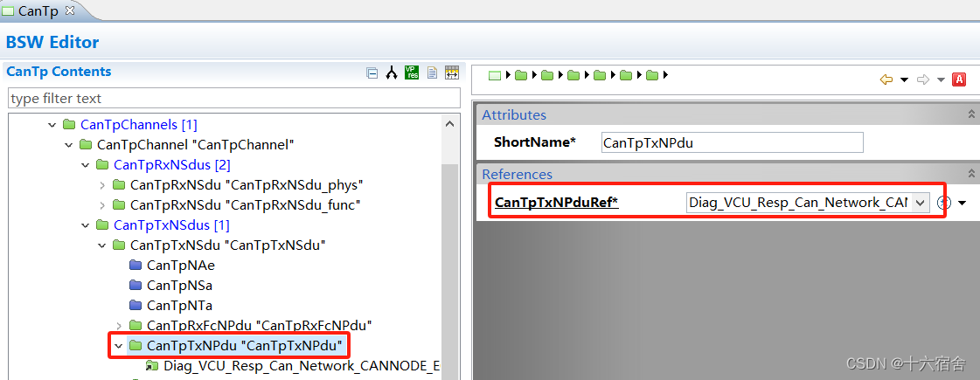The width and height of the screenshot is (980, 380).
Task: Follow the CanTpTxNPduRef* label link
Action: coord(556,202)
